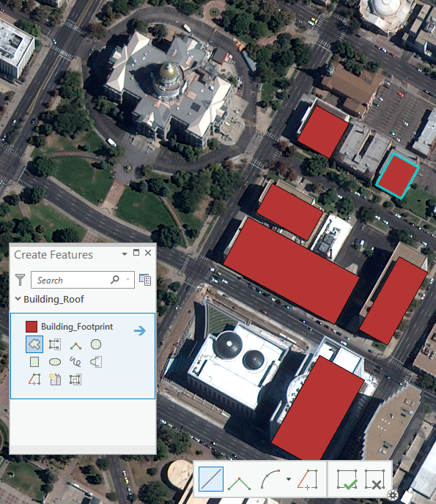The image size is (436, 504).
Task: Collapse the Building_Roof group
Action: [18, 299]
